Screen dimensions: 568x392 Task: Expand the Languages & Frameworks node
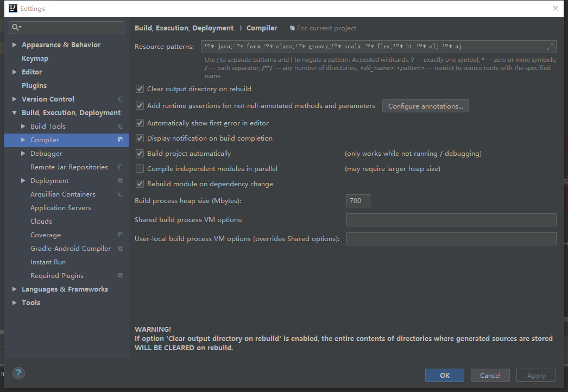pos(14,289)
